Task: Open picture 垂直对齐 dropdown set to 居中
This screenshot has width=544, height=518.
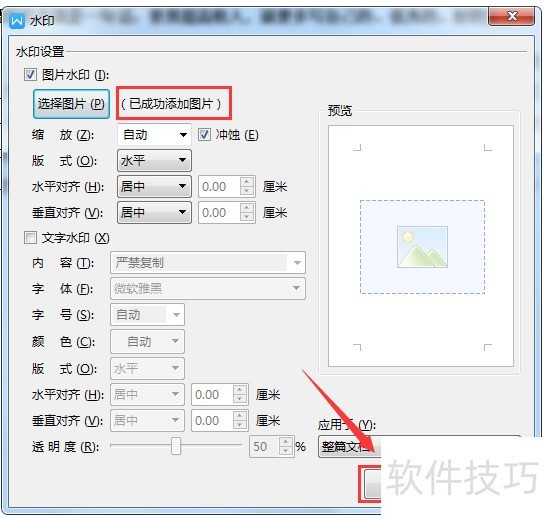Action: (x=154, y=212)
